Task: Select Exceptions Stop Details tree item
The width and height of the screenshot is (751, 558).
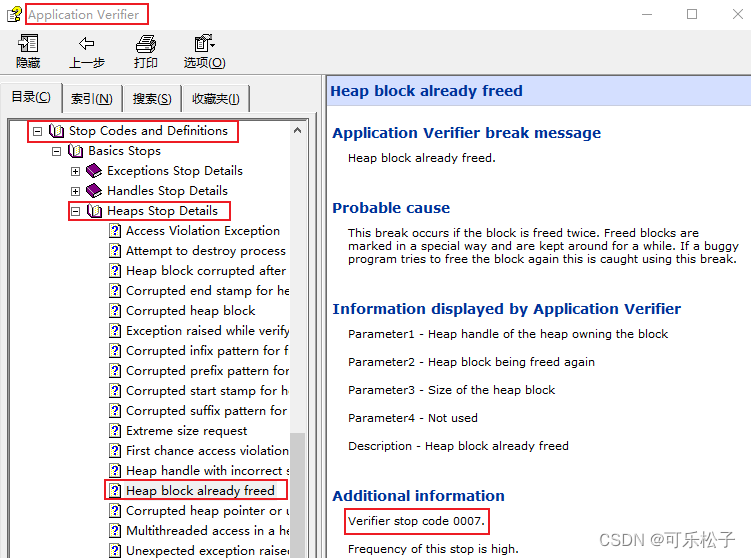Action: pyautogui.click(x=175, y=171)
